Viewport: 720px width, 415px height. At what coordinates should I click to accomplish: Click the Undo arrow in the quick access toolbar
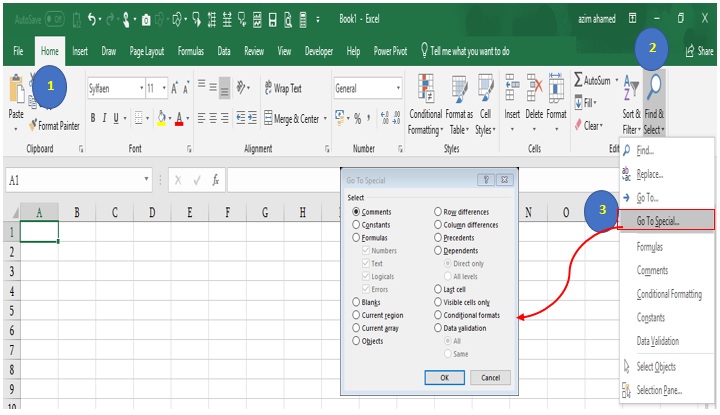(92, 19)
